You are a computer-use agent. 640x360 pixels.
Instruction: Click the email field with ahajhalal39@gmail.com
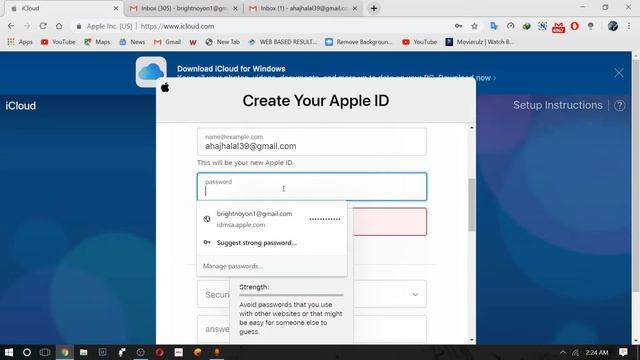click(x=312, y=142)
